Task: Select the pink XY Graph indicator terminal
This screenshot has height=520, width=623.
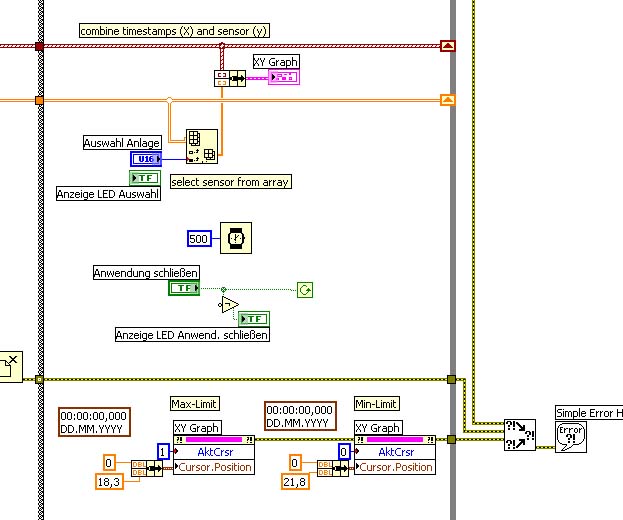Action: pos(284,77)
